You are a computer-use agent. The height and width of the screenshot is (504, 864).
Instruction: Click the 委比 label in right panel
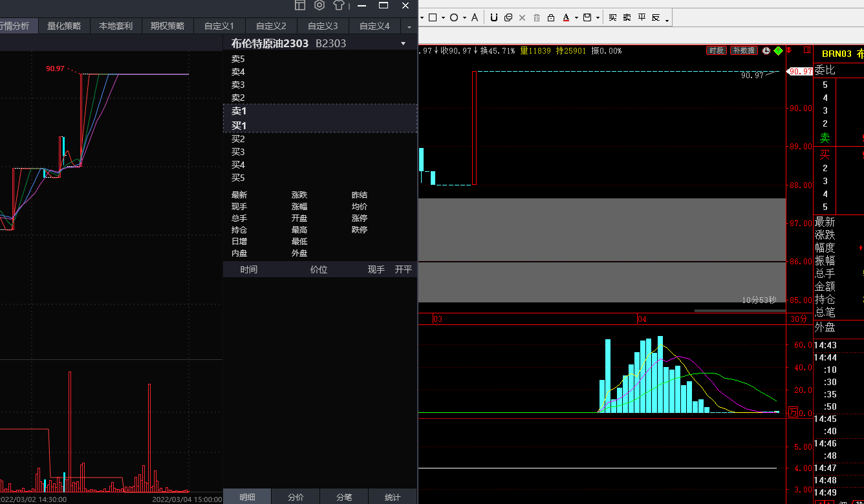(x=825, y=70)
